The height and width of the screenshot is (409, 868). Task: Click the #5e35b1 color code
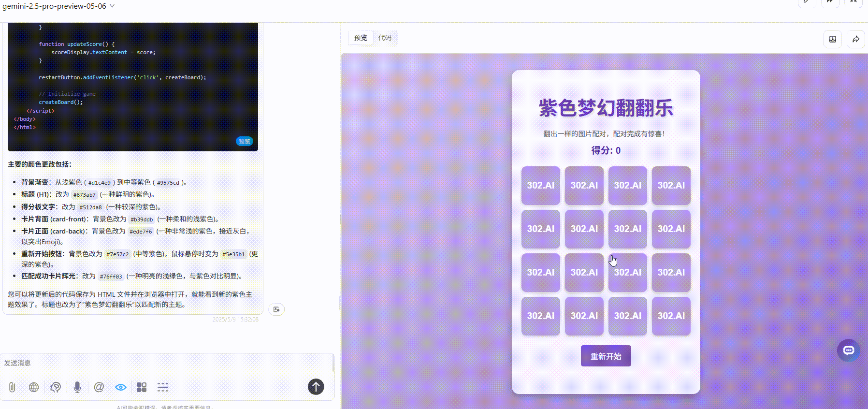click(x=234, y=254)
